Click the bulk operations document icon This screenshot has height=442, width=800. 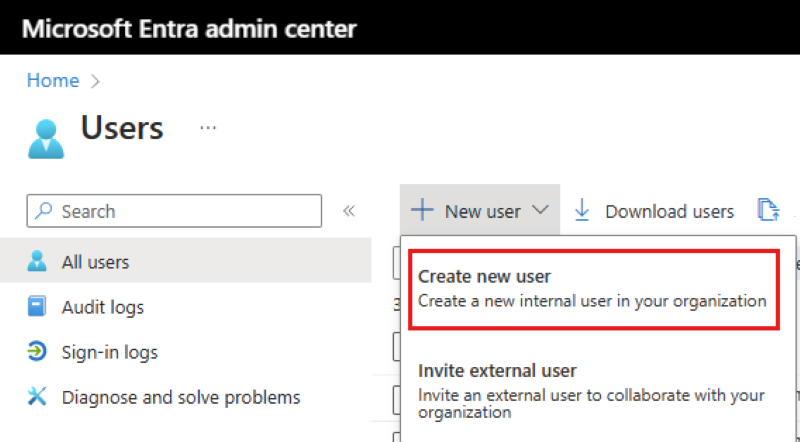tap(768, 210)
